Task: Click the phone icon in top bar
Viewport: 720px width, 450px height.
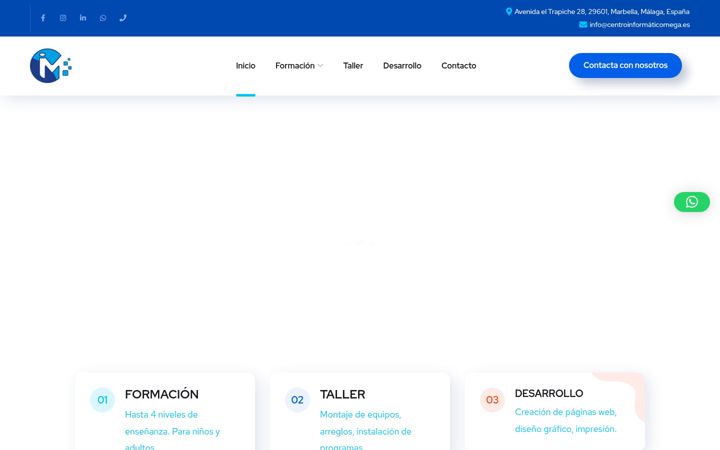Action: pyautogui.click(x=123, y=18)
